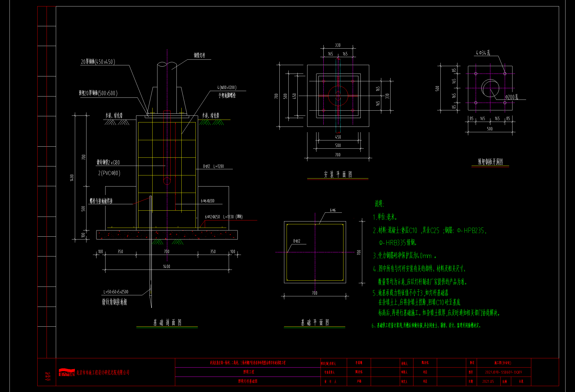Select the 4Φ34孔 hole annotation

tap(483, 53)
